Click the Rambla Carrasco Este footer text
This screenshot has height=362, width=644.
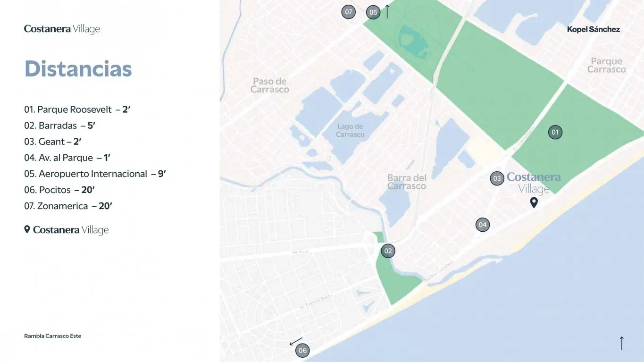coord(53,336)
